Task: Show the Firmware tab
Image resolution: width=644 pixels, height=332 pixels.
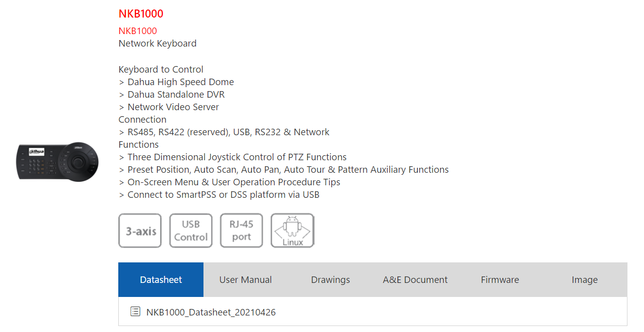Action: 500,280
